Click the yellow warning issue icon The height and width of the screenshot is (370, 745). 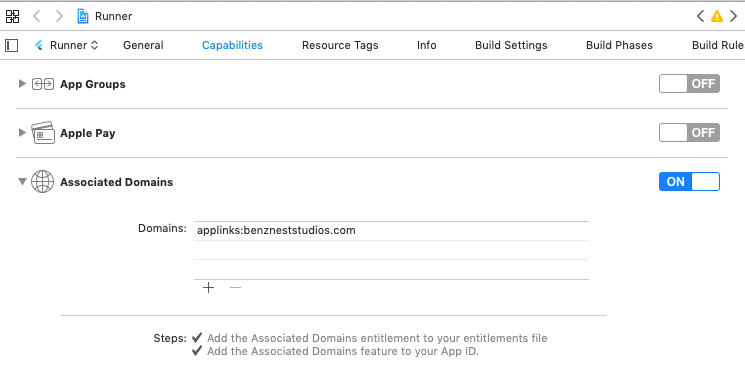point(716,16)
